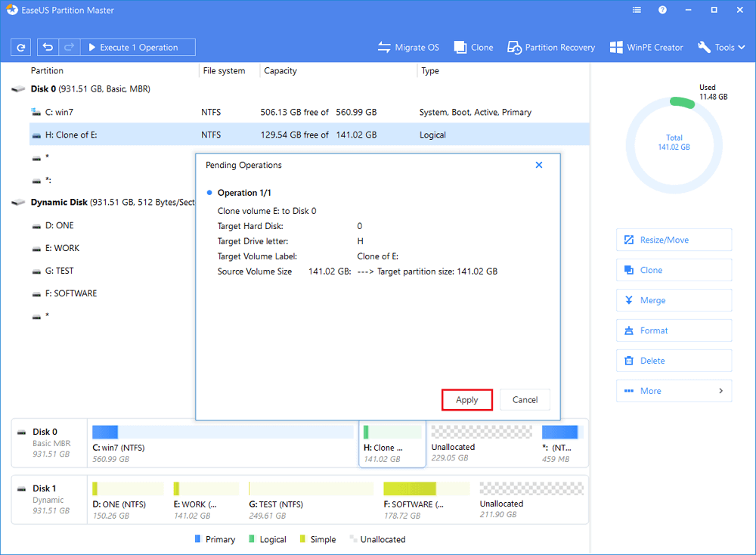Click the refresh icon in the toolbar
The width and height of the screenshot is (756, 555).
[20, 47]
